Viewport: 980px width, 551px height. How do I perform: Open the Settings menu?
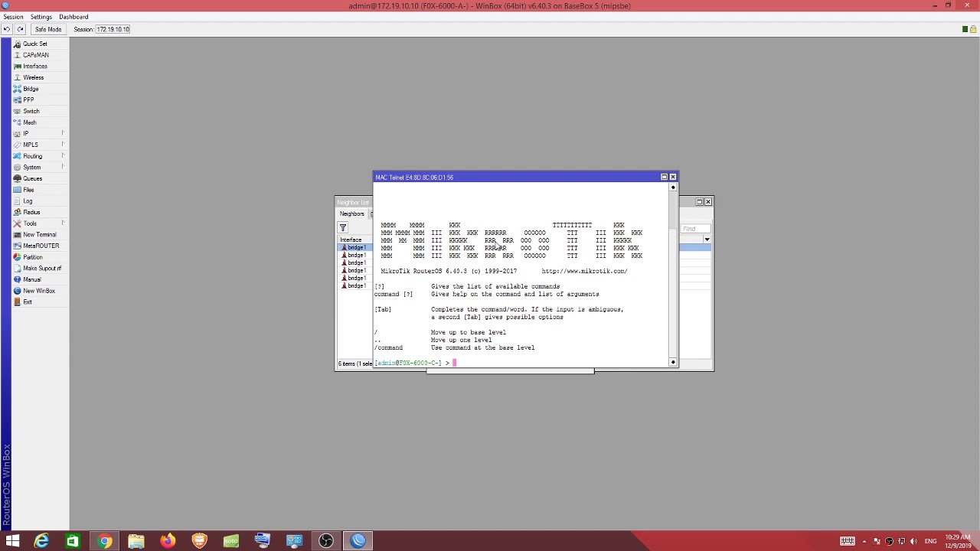(x=41, y=17)
